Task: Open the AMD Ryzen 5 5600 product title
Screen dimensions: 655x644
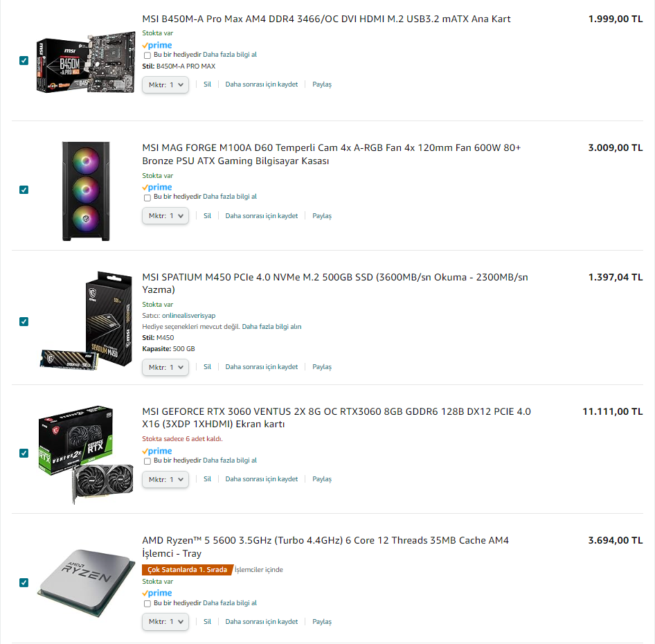Action: 325,546
